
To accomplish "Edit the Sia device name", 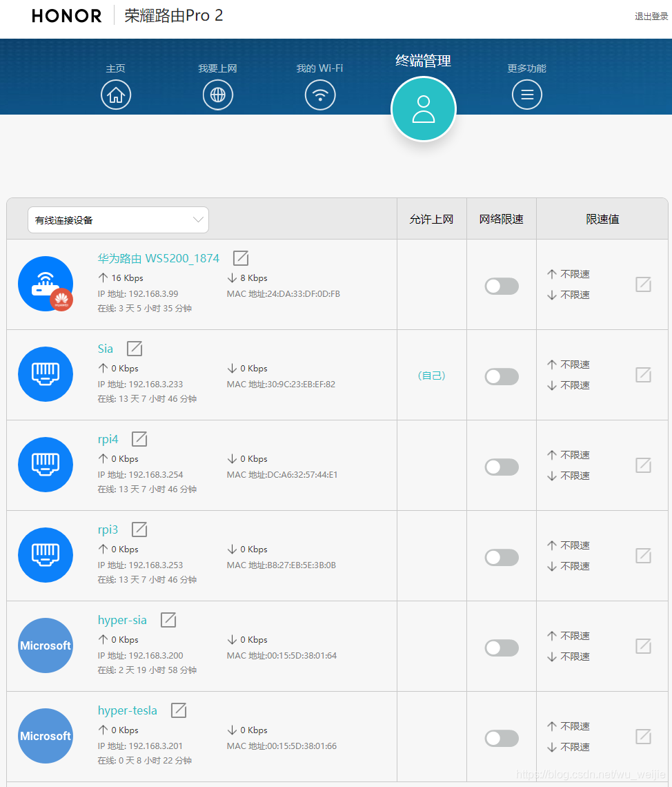I will tap(135, 349).
